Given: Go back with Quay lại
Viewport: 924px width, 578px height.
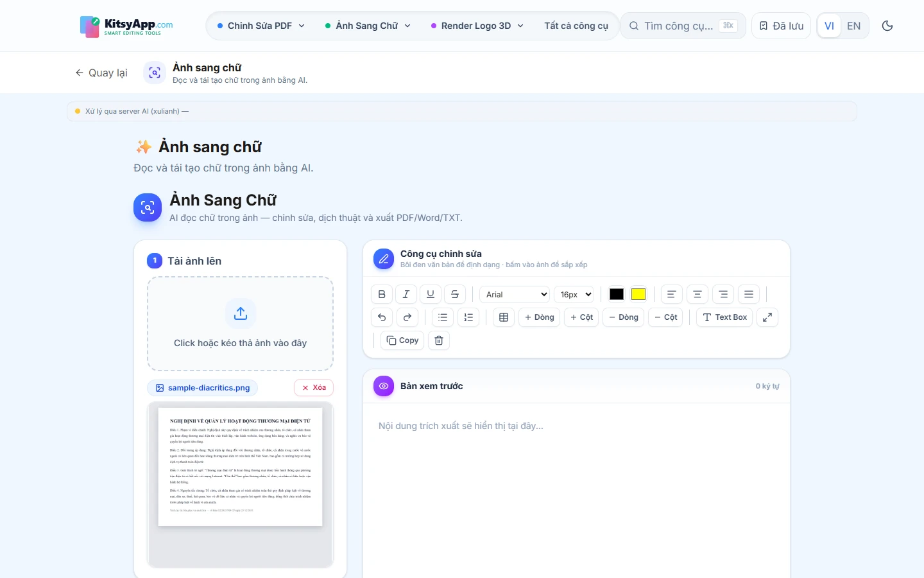Looking at the screenshot, I should [x=101, y=73].
